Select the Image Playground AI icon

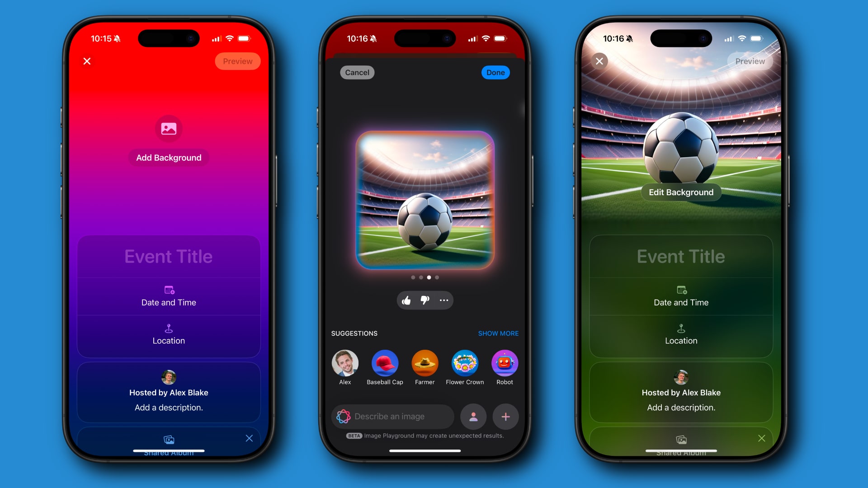(x=343, y=416)
